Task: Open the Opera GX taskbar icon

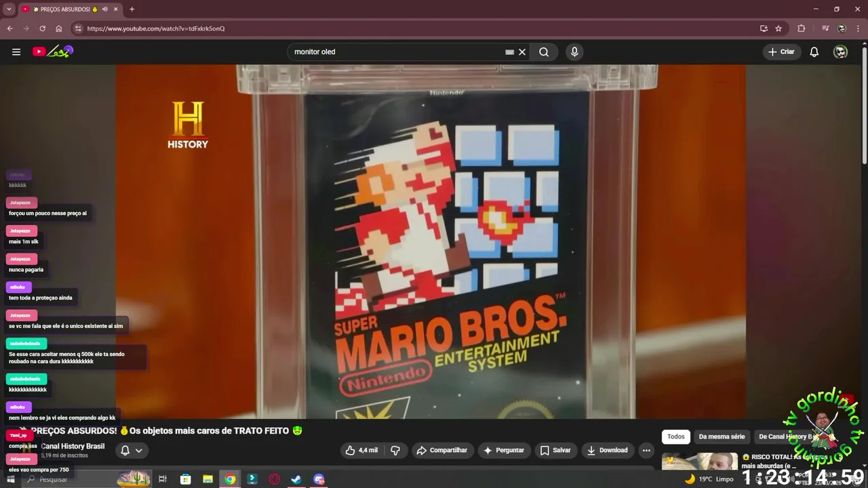Action: tap(275, 479)
